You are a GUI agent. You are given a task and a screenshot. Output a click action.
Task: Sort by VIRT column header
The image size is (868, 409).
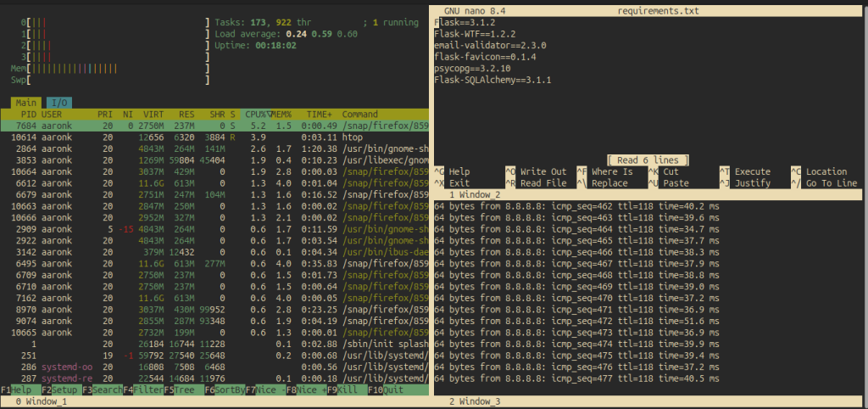click(x=153, y=115)
